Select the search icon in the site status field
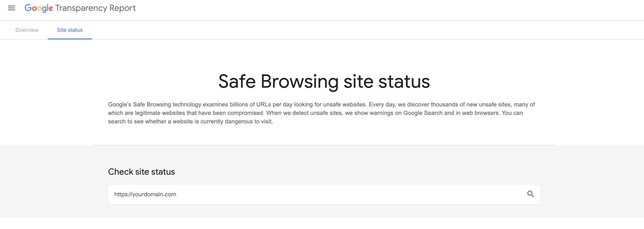644x229 pixels. [x=531, y=194]
